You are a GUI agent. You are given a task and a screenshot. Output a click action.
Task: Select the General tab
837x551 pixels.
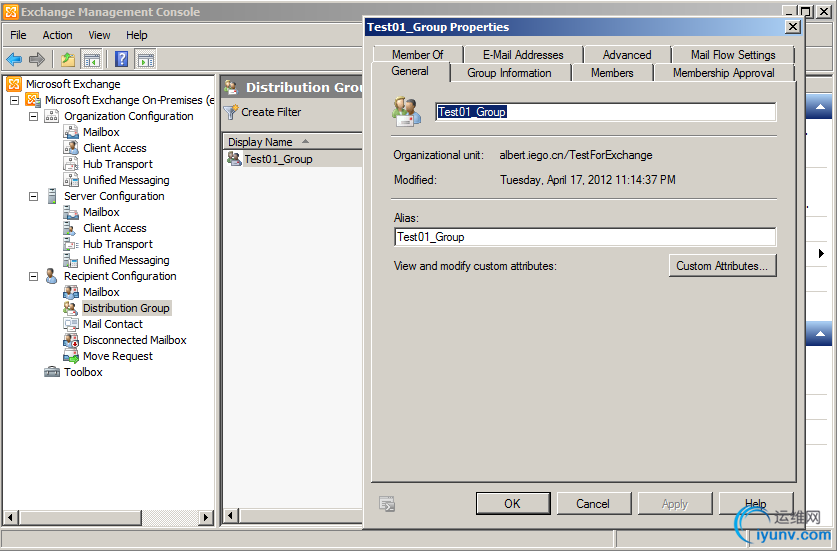[x=410, y=71]
